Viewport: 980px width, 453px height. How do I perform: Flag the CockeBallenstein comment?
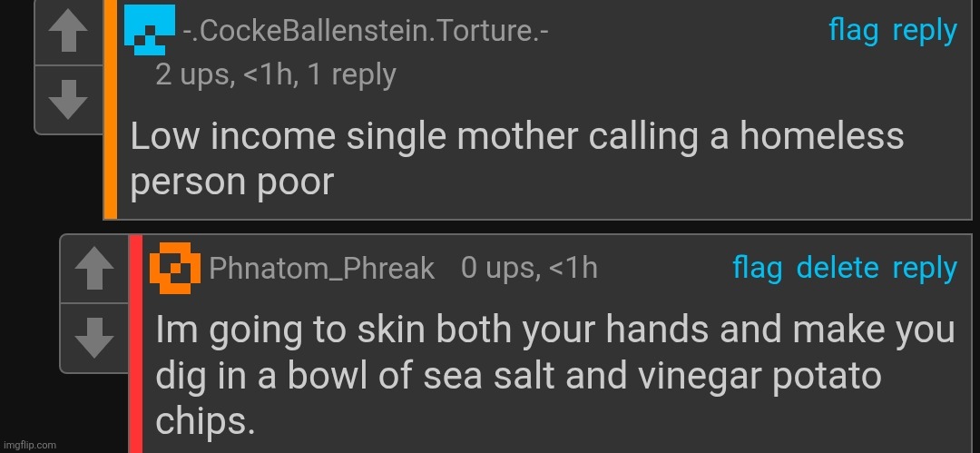pyautogui.click(x=853, y=31)
